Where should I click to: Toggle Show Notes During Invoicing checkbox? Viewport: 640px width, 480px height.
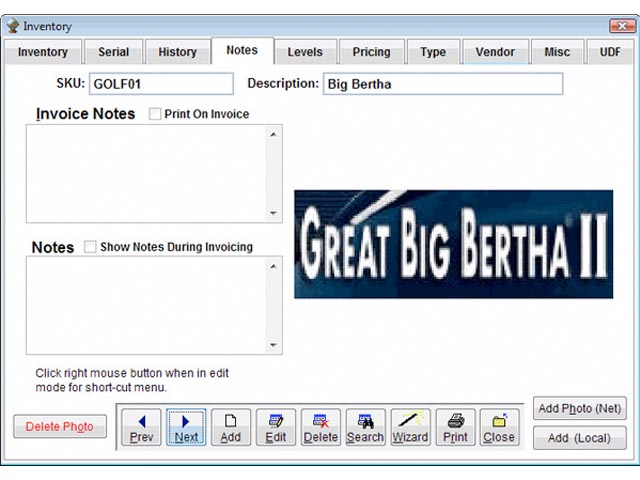(90, 247)
